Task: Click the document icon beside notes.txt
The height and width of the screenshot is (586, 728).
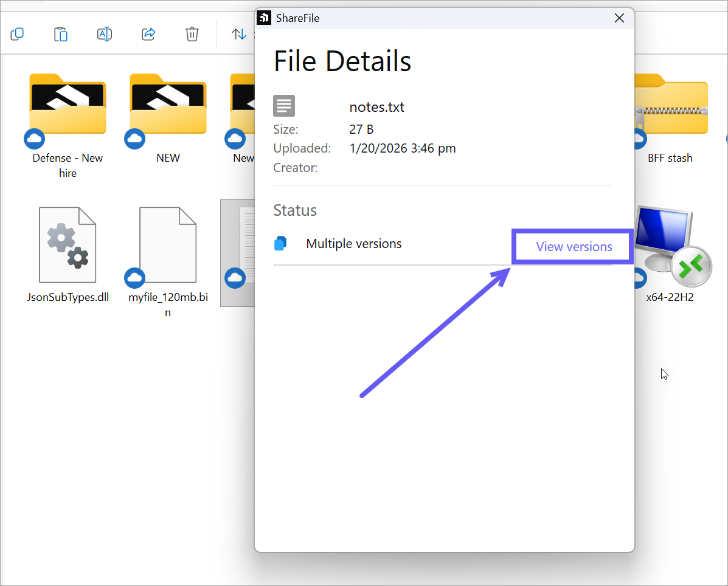Action: 284,106
